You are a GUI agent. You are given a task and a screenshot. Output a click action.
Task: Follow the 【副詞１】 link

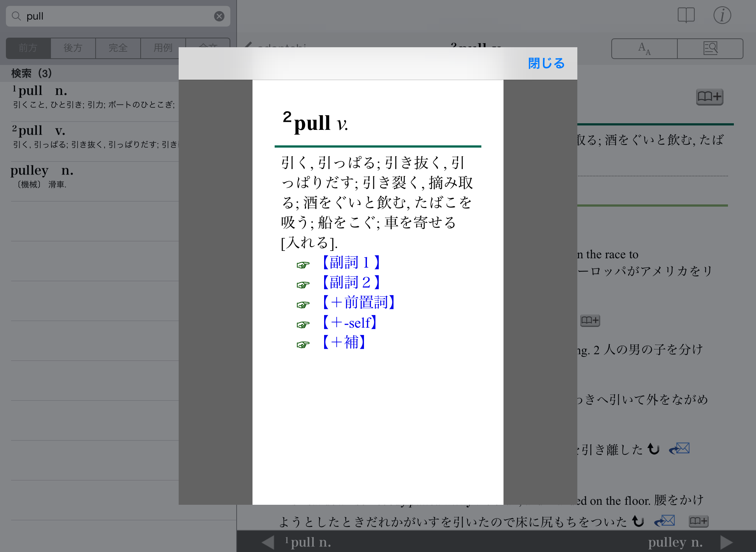[351, 263]
